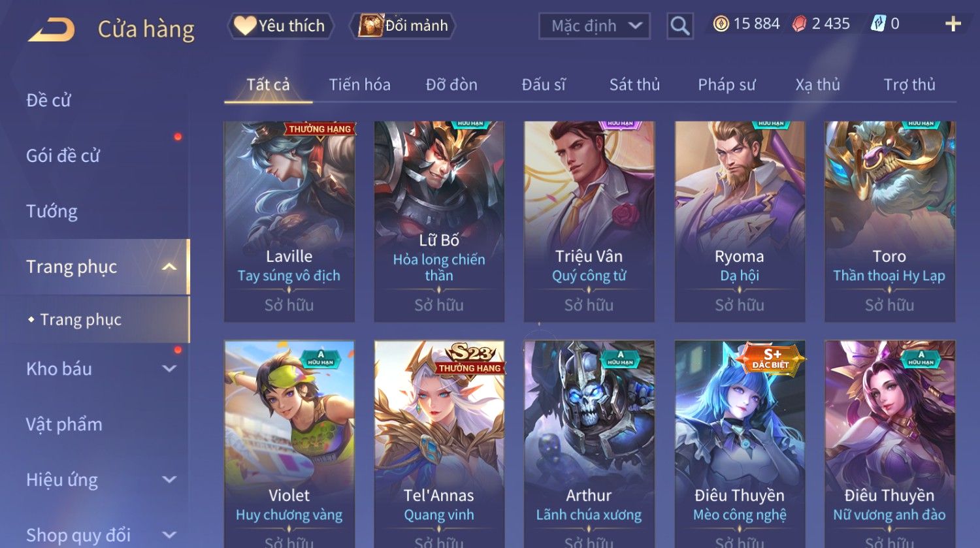Screen dimensions: 980x548
Task: Select the Tiến hóa tab
Action: pos(359,84)
